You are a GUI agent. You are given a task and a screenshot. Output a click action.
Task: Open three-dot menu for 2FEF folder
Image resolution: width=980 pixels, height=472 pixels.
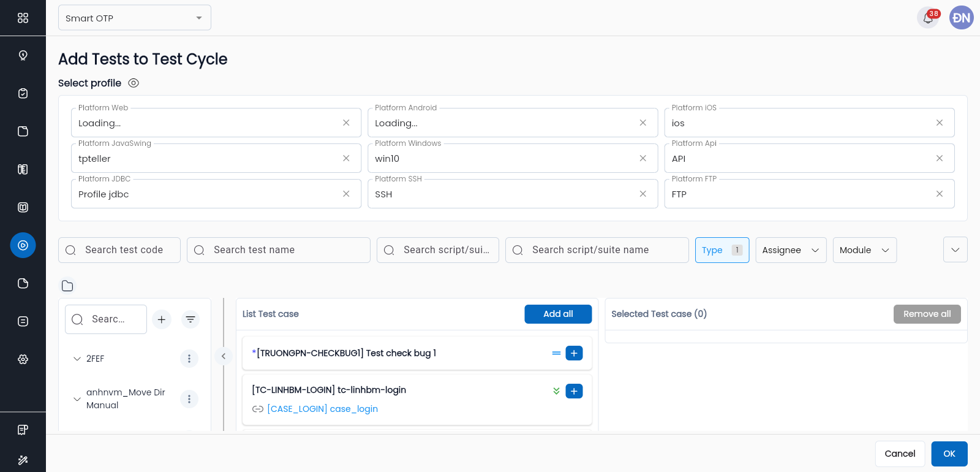coord(189,359)
